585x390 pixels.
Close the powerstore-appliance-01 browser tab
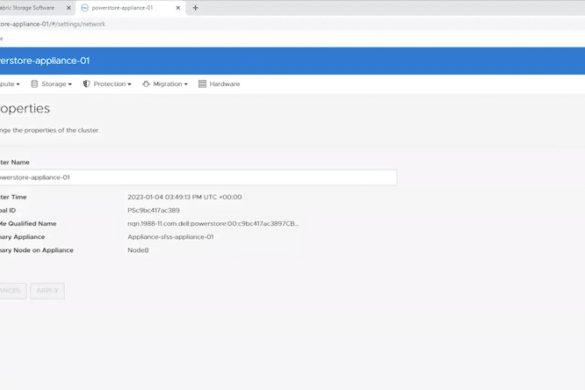point(178,8)
